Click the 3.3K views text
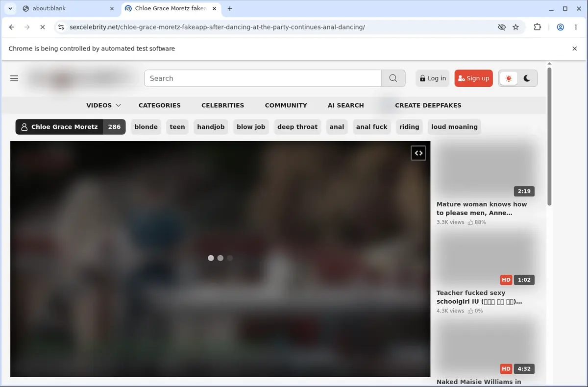The width and height of the screenshot is (588, 387). (x=450, y=222)
